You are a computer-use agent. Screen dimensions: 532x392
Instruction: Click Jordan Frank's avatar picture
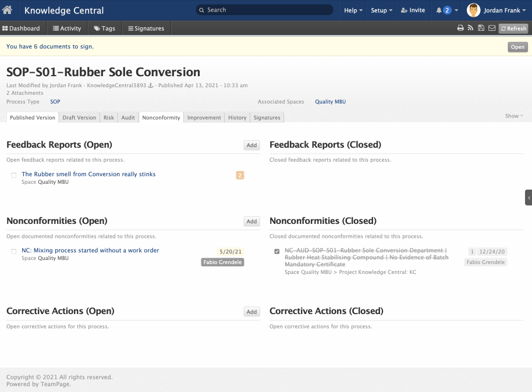pos(474,10)
